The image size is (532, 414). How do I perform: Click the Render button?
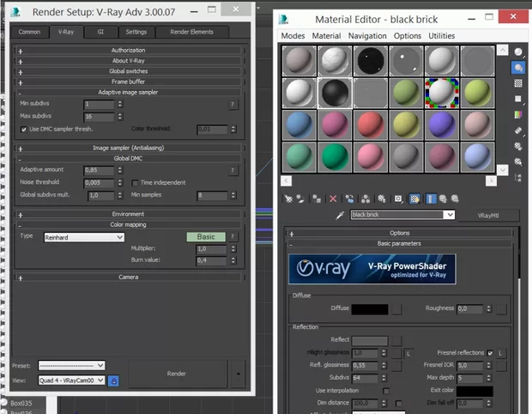click(x=176, y=374)
